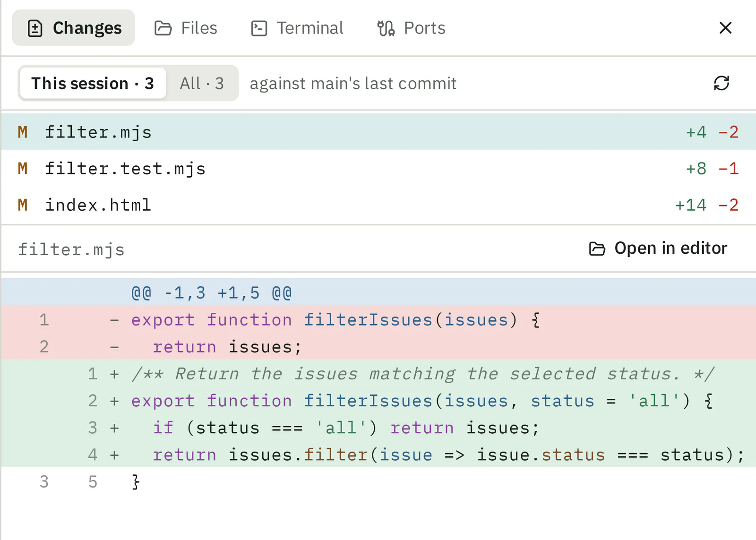
Task: Click the '+4' additions count for filter.mjs
Action: [x=696, y=132]
